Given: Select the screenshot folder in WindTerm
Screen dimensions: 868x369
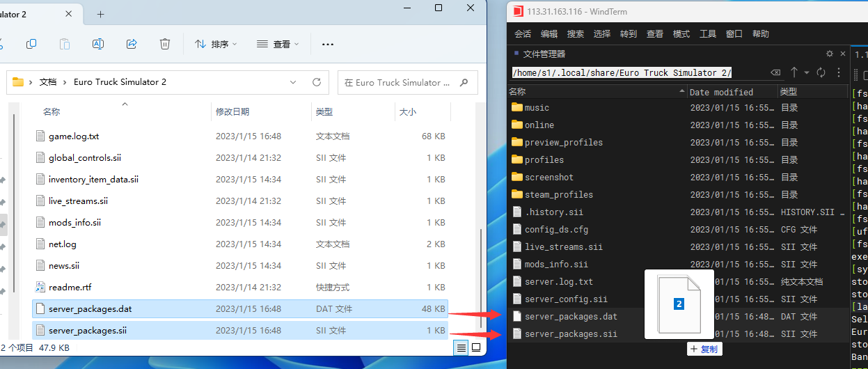Looking at the screenshot, I should point(677,178).
